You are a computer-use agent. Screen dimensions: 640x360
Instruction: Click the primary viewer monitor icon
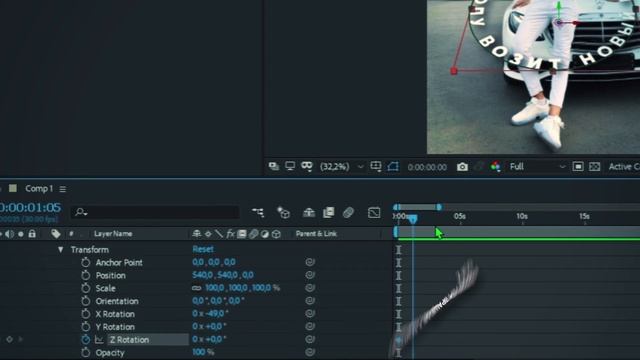pyautogui.click(x=290, y=166)
